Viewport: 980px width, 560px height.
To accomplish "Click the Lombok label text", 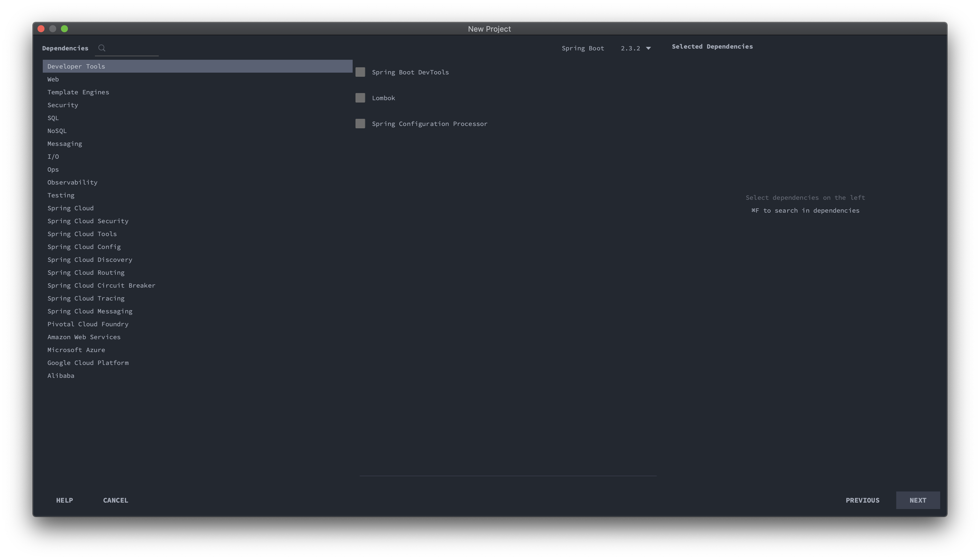I will click(x=383, y=98).
